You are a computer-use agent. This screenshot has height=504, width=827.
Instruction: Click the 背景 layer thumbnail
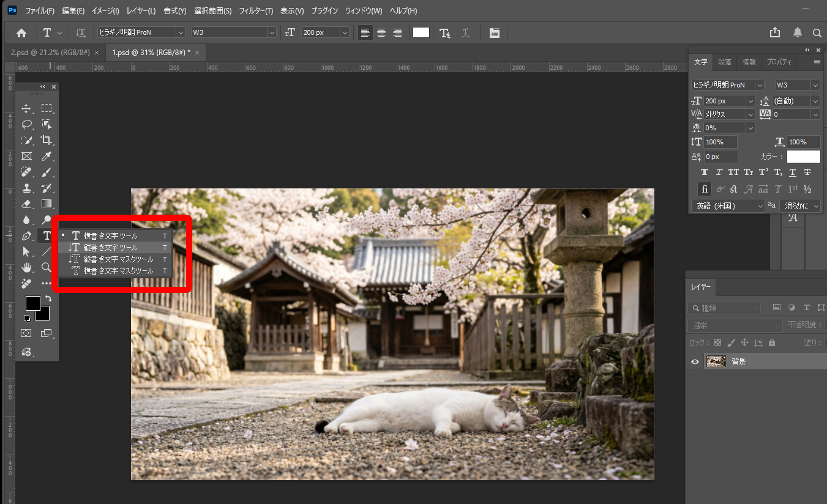click(716, 361)
